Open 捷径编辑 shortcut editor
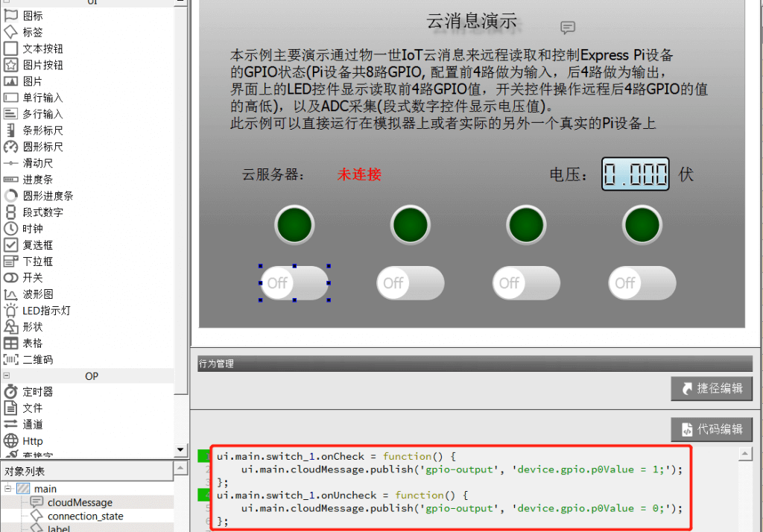763x532 pixels. click(712, 388)
